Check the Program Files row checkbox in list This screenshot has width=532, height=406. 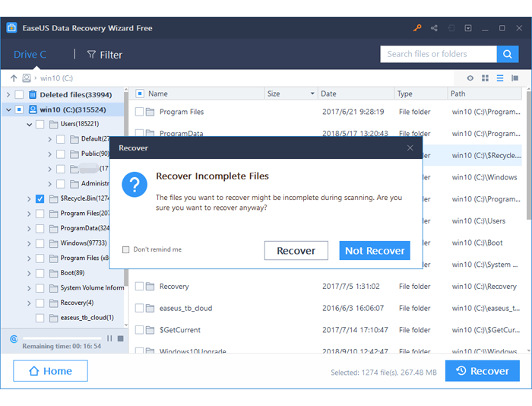point(139,112)
